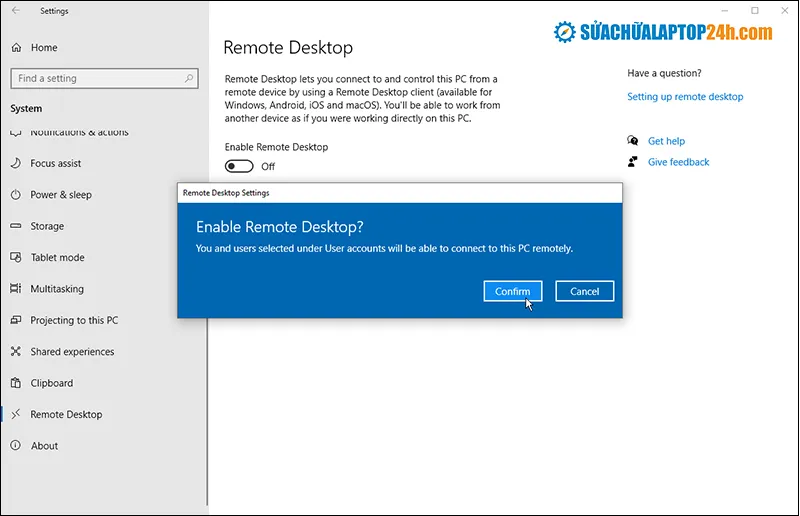800x516 pixels.
Task: Confirm enabling Remote Desktop
Action: [x=513, y=291]
